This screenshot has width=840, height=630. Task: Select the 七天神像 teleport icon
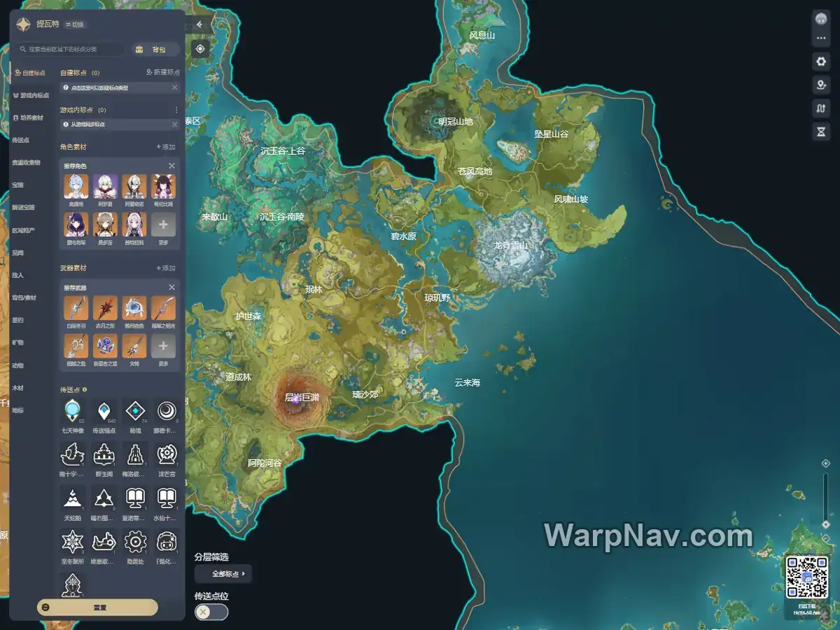pos(73,411)
